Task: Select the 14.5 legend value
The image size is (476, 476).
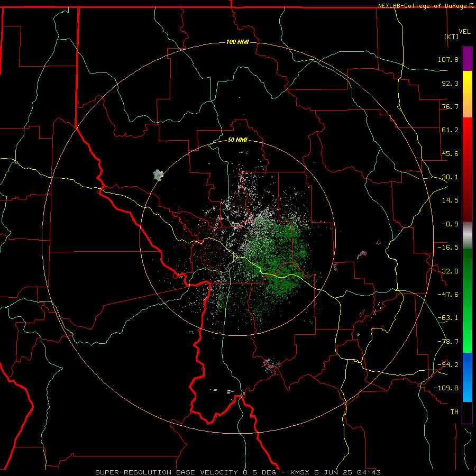Action: (x=450, y=200)
